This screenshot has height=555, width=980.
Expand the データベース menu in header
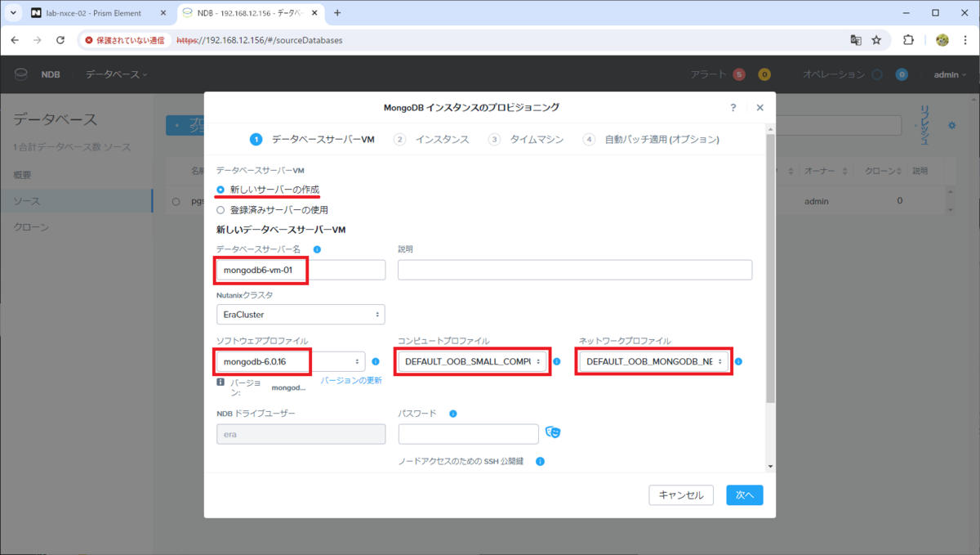[x=117, y=74]
